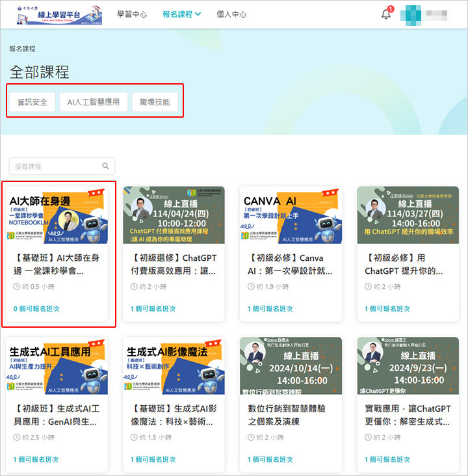The height and width of the screenshot is (476, 468).
Task: Click the platform logo (線上學習平台)
Action: coord(60,14)
